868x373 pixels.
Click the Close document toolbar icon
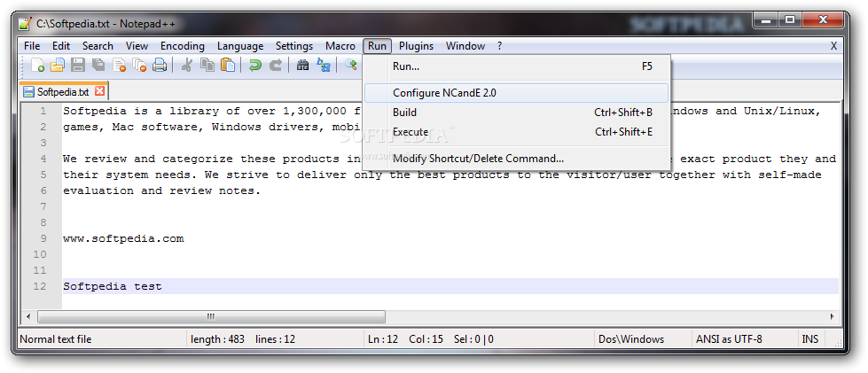coord(119,66)
